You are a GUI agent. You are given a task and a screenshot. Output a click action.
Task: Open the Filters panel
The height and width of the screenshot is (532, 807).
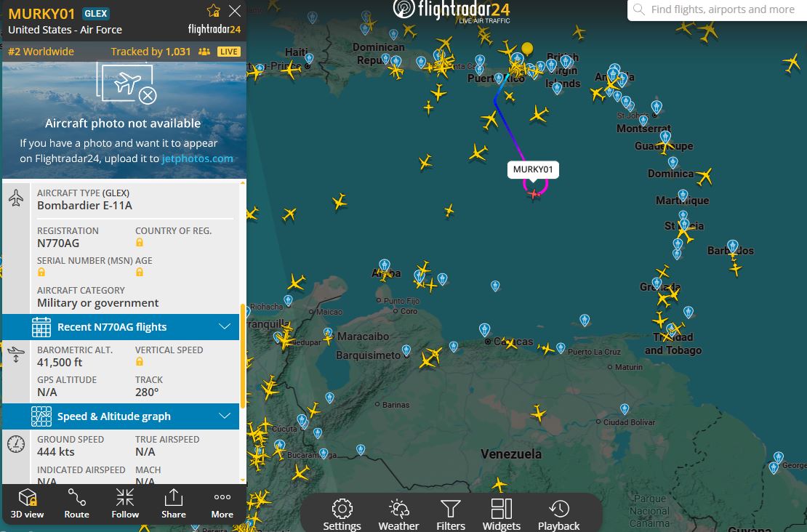[450, 515]
